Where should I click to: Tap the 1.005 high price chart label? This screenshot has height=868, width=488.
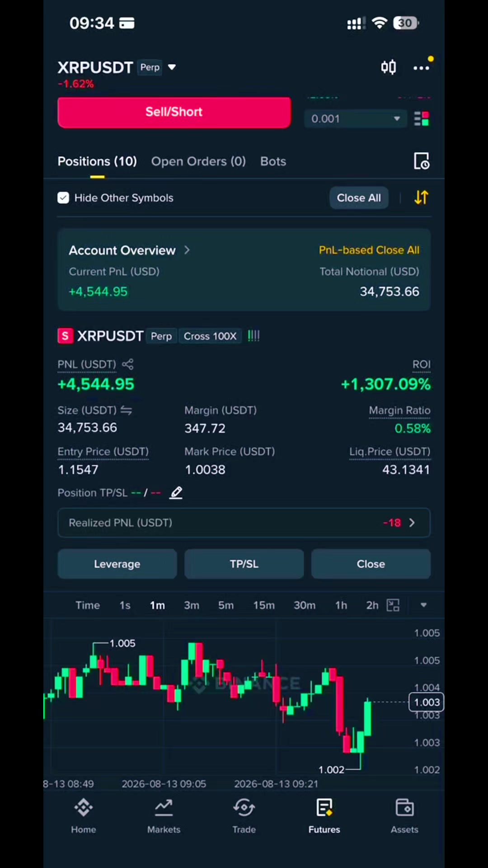[x=122, y=643]
